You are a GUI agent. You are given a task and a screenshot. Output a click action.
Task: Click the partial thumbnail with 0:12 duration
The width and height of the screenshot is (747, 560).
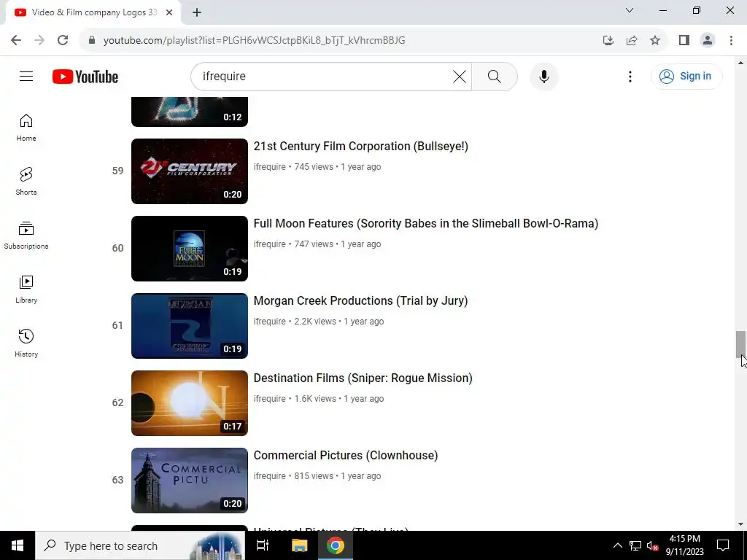pyautogui.click(x=190, y=112)
